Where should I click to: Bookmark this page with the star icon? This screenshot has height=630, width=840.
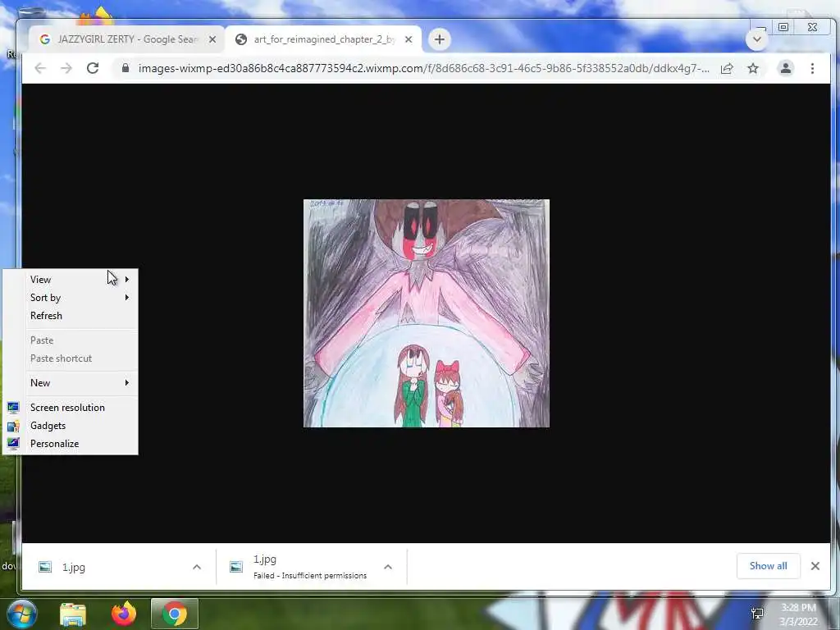coord(753,68)
